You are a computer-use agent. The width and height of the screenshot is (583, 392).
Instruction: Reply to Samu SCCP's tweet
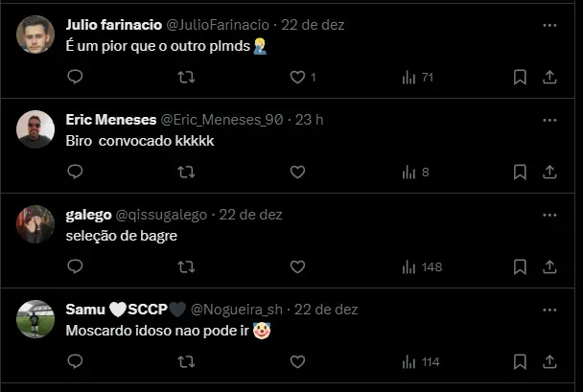point(75,361)
